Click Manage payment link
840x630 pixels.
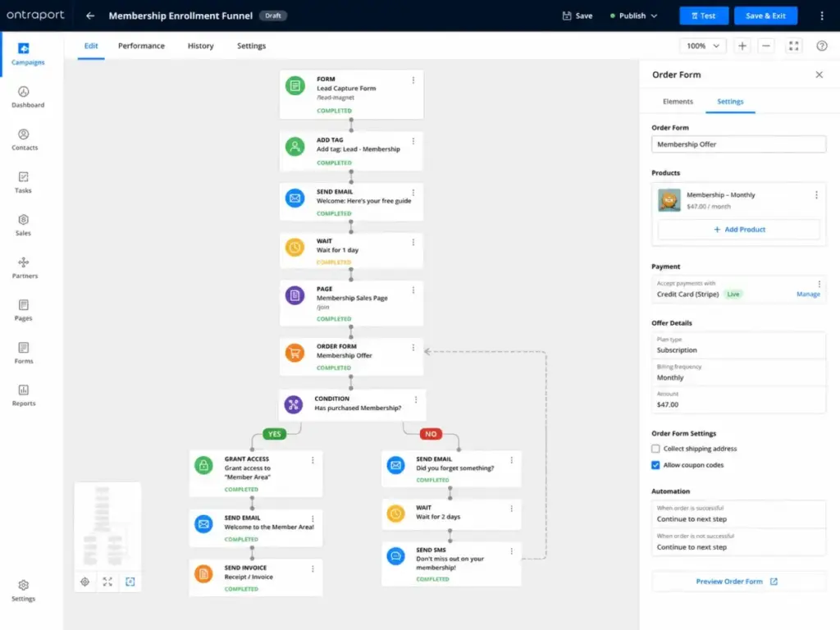tap(808, 294)
